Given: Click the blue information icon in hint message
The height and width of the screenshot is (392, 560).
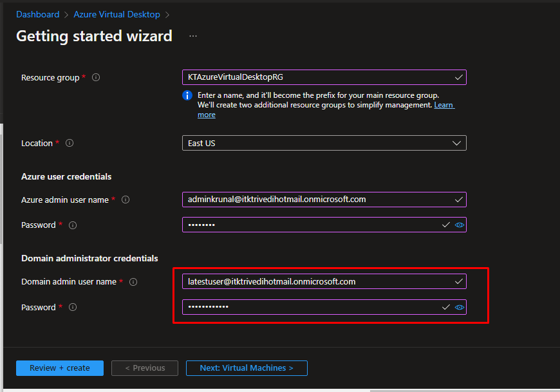Looking at the screenshot, I should [188, 95].
